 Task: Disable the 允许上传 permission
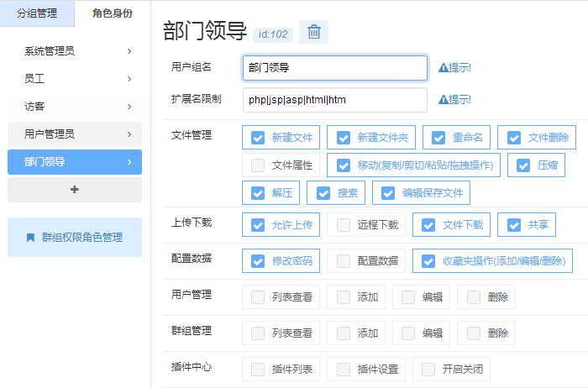pos(258,225)
